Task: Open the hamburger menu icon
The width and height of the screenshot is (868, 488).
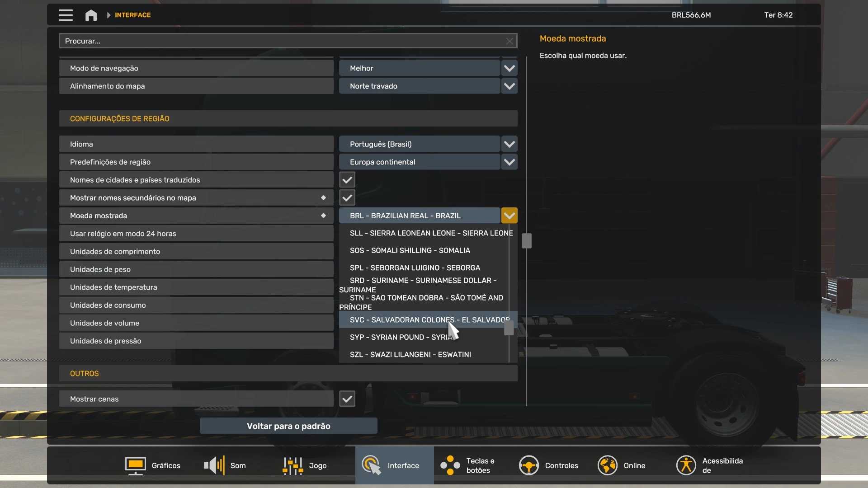Action: (66, 15)
